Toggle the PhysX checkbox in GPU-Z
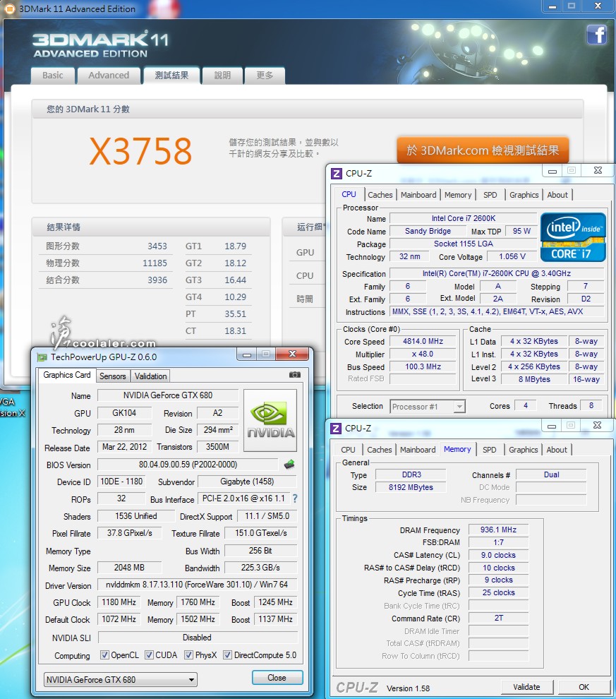 pyautogui.click(x=189, y=655)
